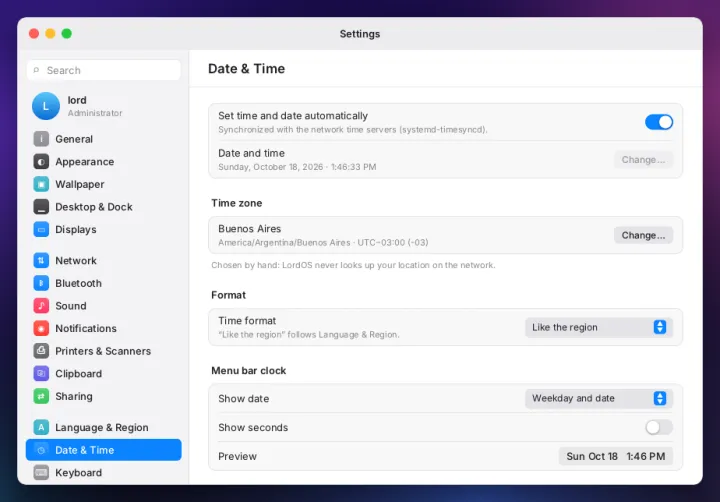
Task: Go to Appearance settings
Action: [103, 161]
